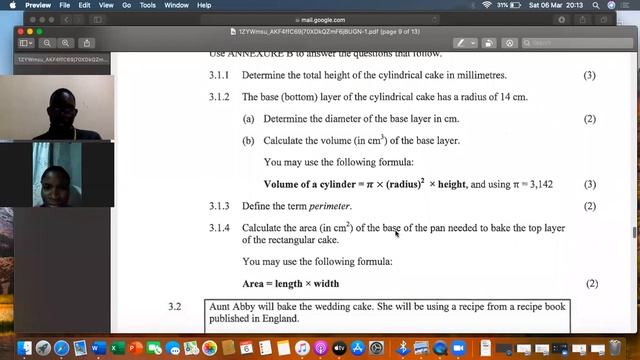Open App Store from the dock
Viewport: 640px width, 360px height.
pyautogui.click(x=358, y=348)
